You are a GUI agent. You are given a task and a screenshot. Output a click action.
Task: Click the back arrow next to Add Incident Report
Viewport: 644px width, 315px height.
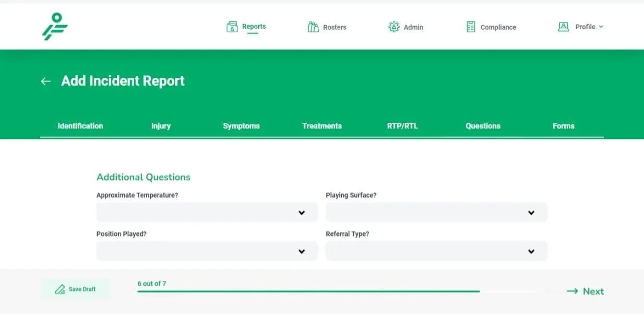(45, 81)
